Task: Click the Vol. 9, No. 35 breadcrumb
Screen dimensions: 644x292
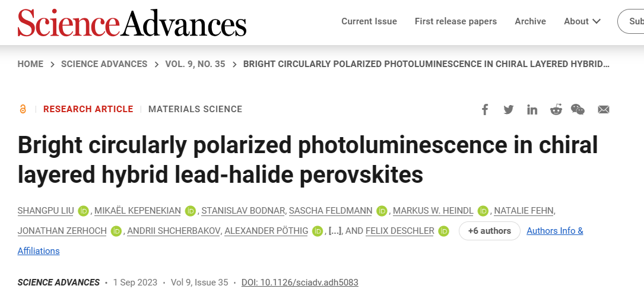Action: [x=195, y=64]
